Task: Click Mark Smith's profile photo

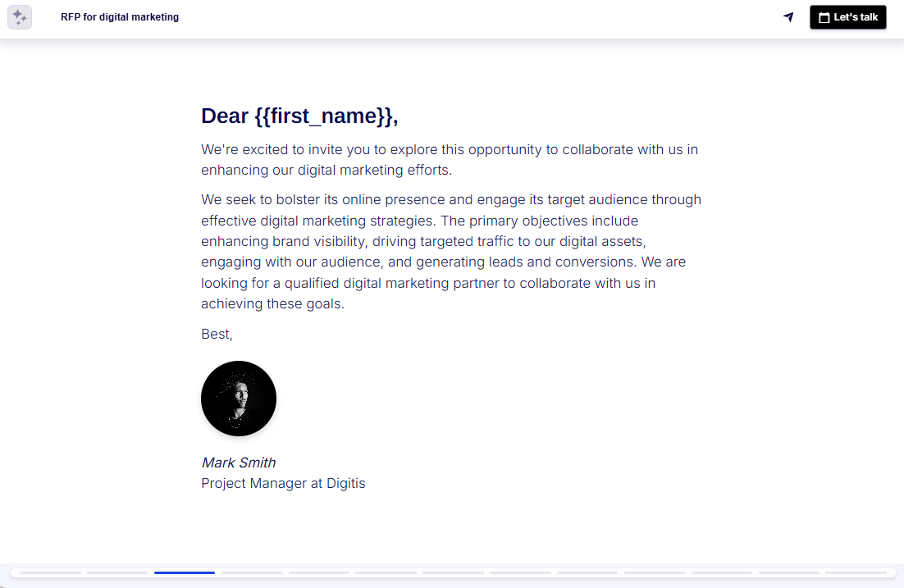Action: click(x=239, y=398)
